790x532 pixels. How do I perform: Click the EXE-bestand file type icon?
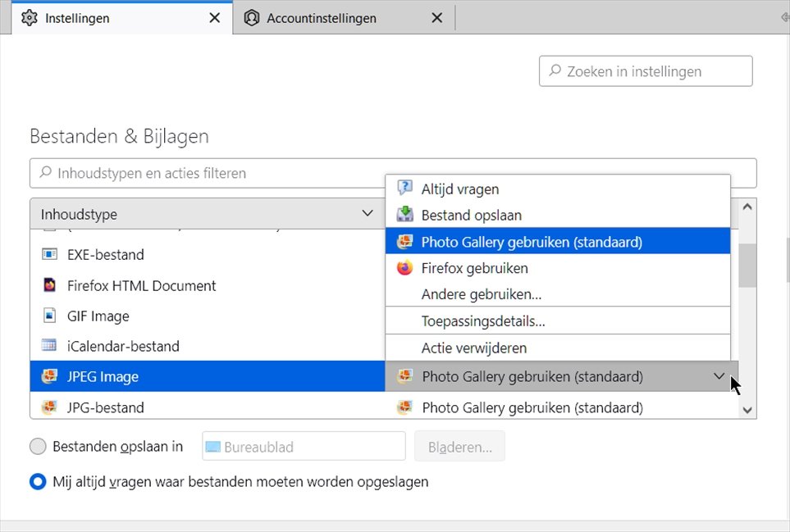(50, 255)
